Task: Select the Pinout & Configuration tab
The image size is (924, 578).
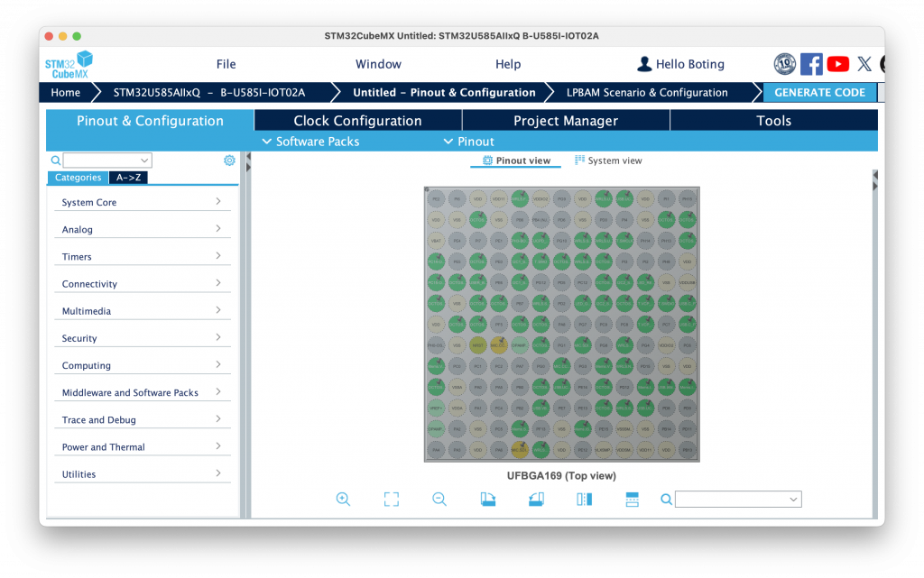Action: tap(151, 121)
